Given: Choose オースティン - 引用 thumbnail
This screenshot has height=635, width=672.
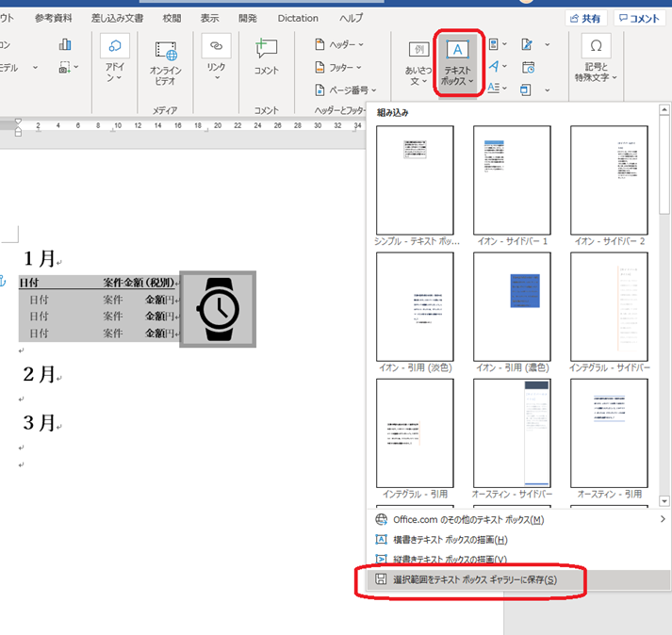Looking at the screenshot, I should pos(609,433).
